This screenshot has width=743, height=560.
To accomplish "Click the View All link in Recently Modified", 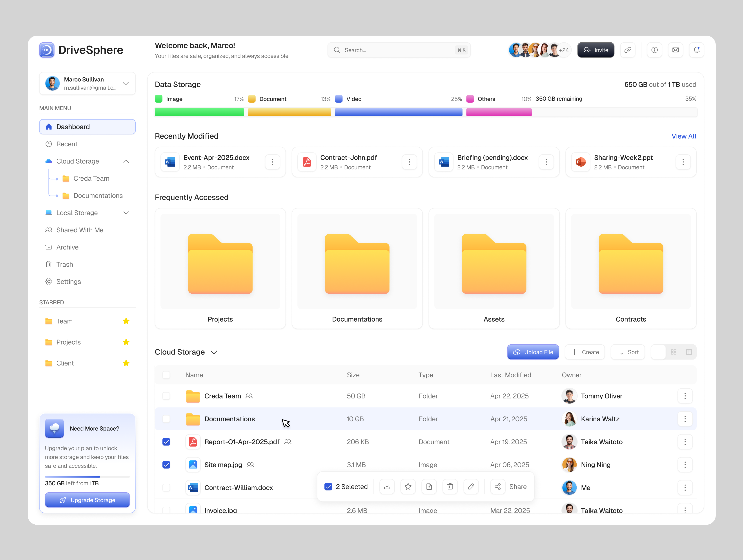I will pyautogui.click(x=684, y=136).
